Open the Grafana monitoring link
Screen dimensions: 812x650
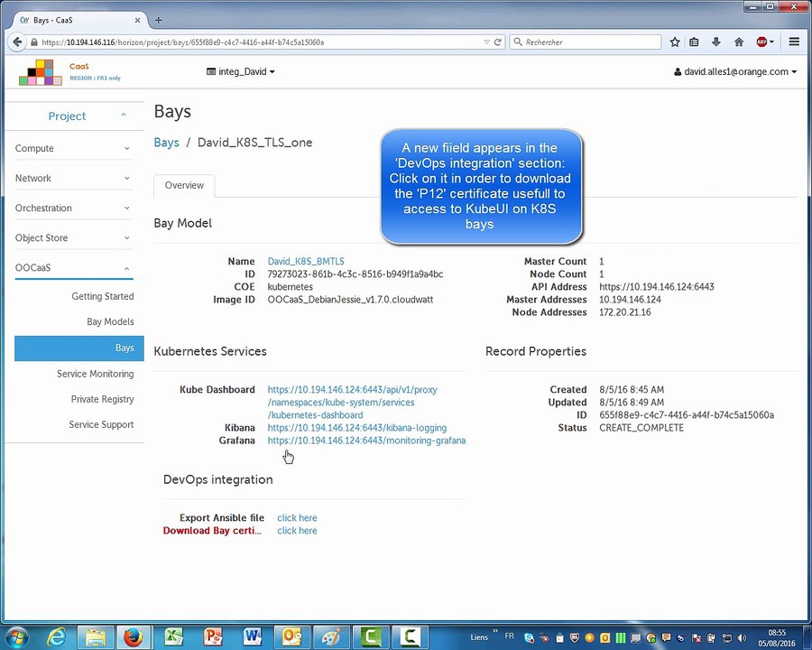[366, 441]
